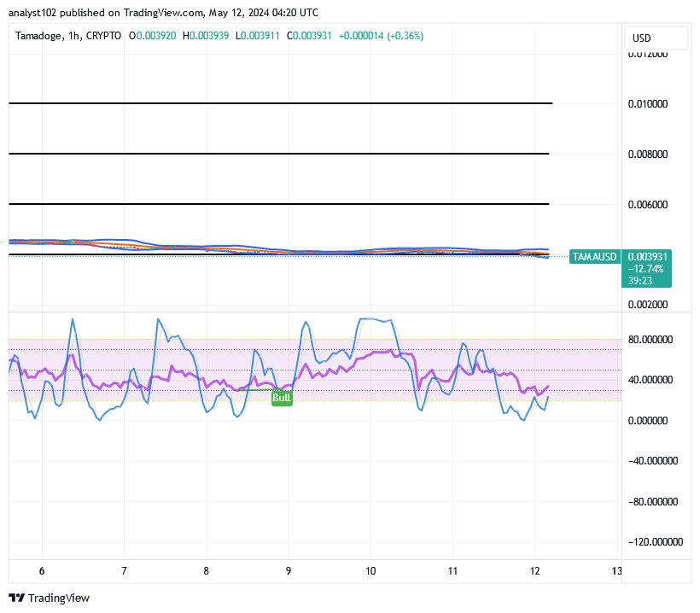This screenshot has height=613, width=700.
Task: Click the Tamadoge, 1h, CRYPTO title
Action: click(68, 36)
